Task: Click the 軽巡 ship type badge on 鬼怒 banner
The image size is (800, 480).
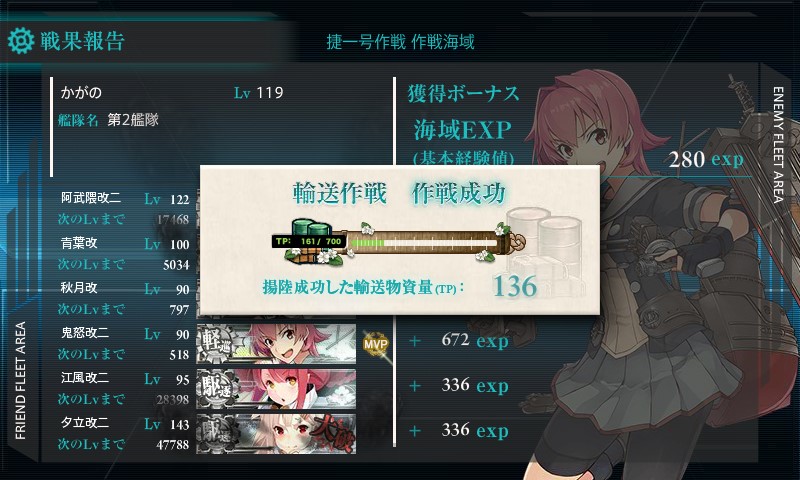Action: [217, 343]
